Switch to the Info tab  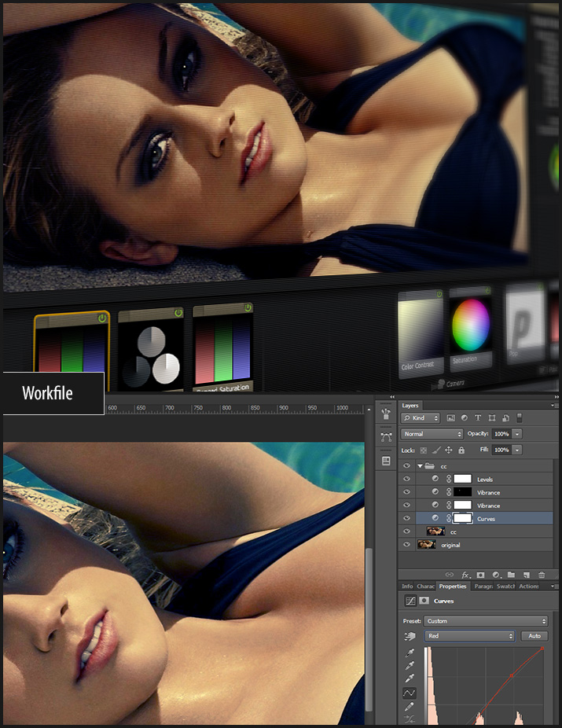click(x=407, y=586)
